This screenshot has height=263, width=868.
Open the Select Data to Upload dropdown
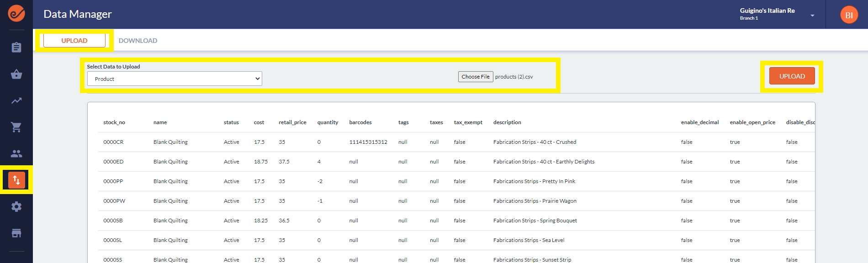tap(175, 79)
